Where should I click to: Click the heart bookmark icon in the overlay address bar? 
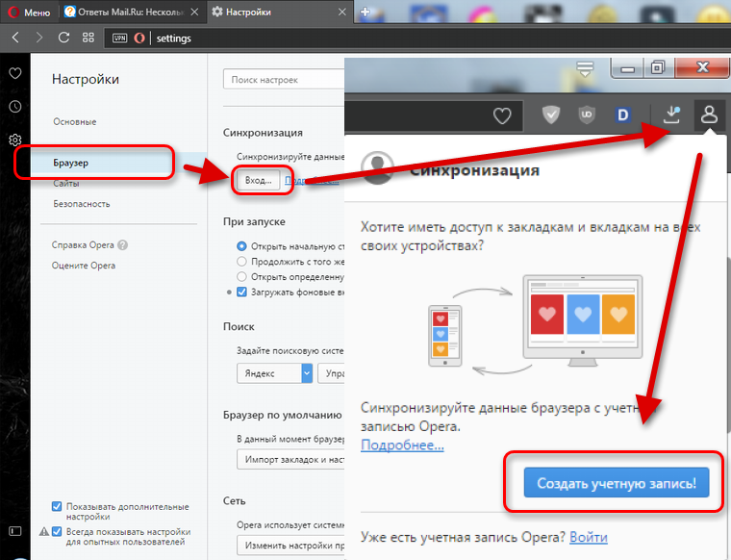click(x=502, y=115)
